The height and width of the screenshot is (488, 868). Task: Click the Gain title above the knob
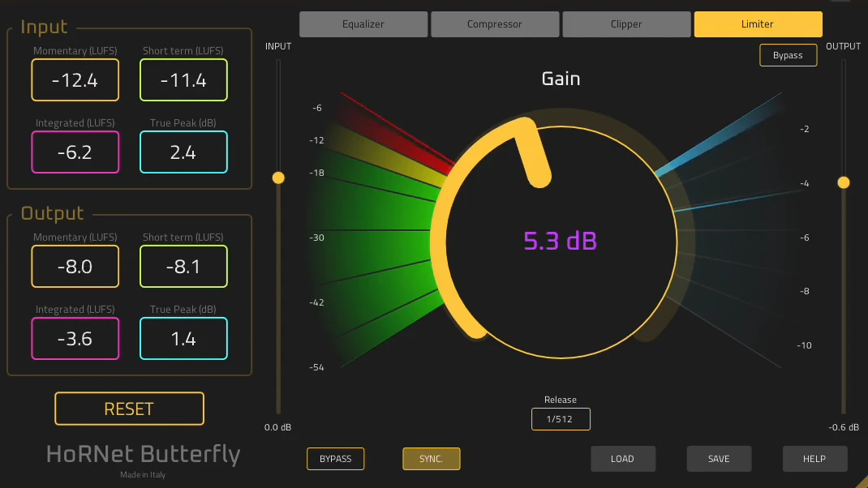[x=561, y=79]
